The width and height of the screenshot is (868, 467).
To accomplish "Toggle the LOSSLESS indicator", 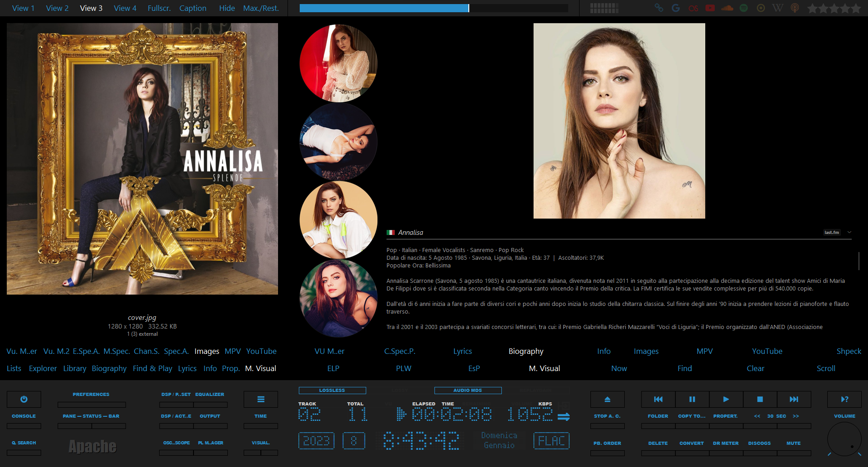I will pyautogui.click(x=332, y=390).
